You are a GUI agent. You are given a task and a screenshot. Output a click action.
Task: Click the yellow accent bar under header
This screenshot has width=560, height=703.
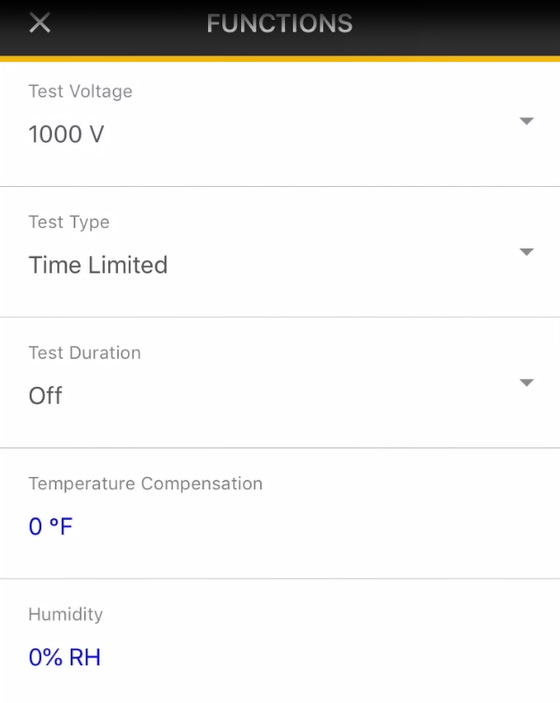coord(280,59)
